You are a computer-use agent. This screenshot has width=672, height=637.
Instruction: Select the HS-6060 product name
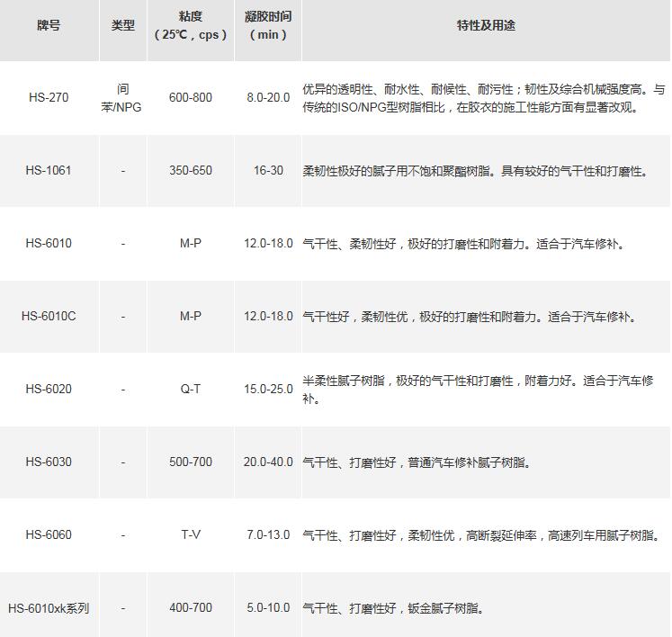point(49,535)
